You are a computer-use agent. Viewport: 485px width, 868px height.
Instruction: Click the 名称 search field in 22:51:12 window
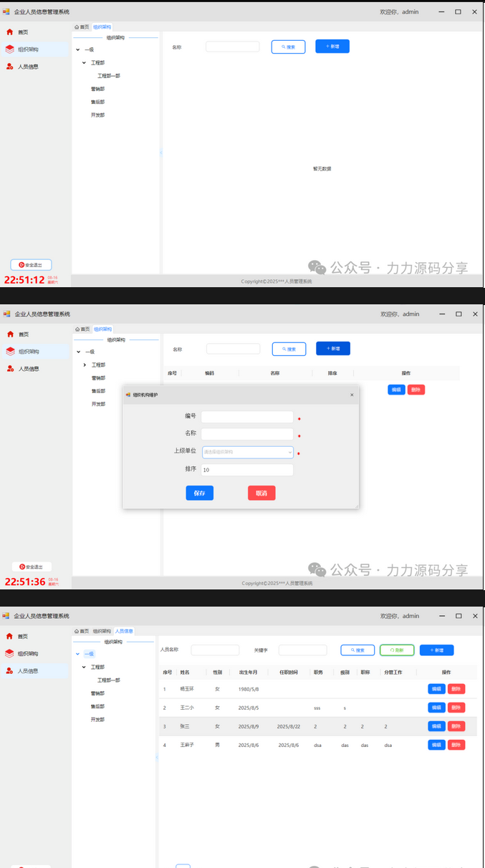233,47
